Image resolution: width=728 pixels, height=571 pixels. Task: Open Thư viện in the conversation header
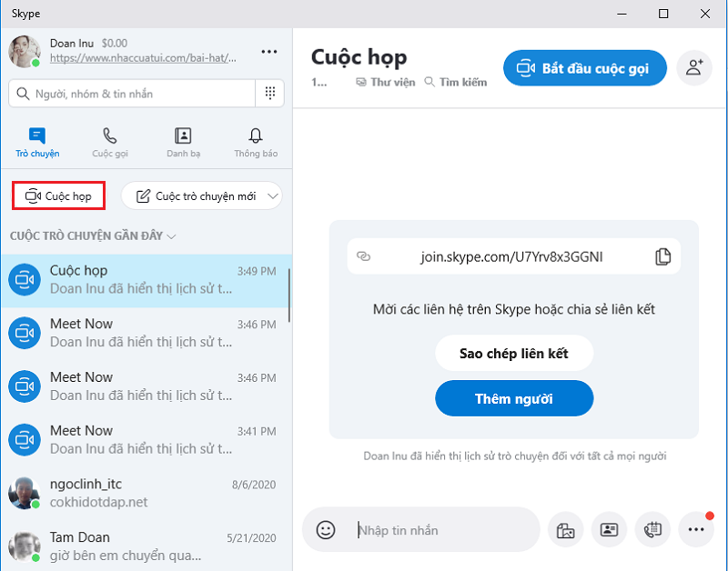[x=389, y=82]
